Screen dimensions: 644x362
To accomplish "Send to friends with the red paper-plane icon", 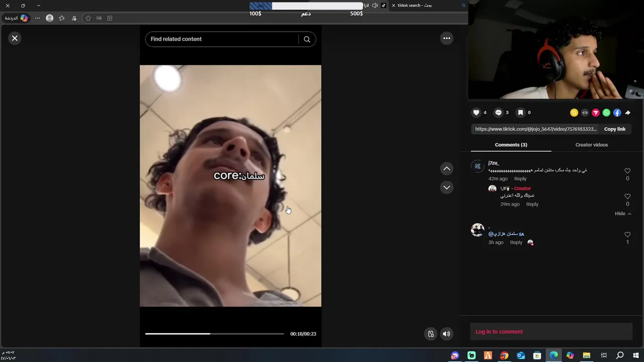I will coord(596,113).
